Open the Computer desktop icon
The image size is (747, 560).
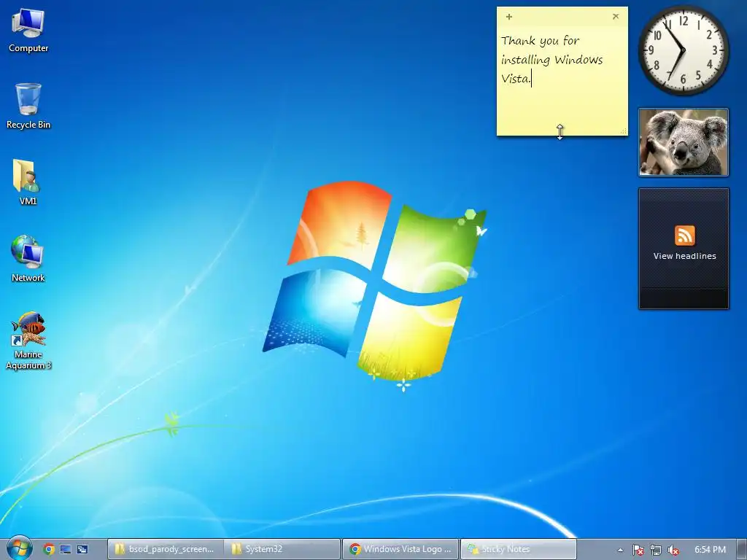click(28, 31)
